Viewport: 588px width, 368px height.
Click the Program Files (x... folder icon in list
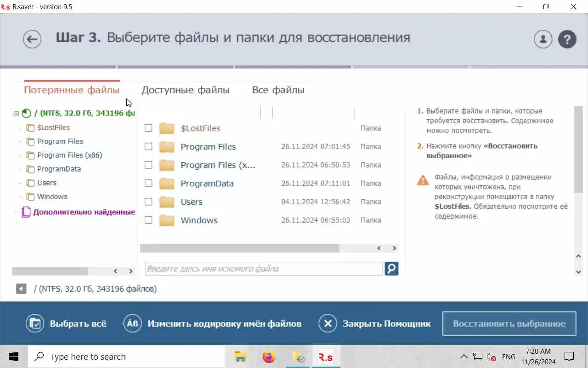(167, 165)
